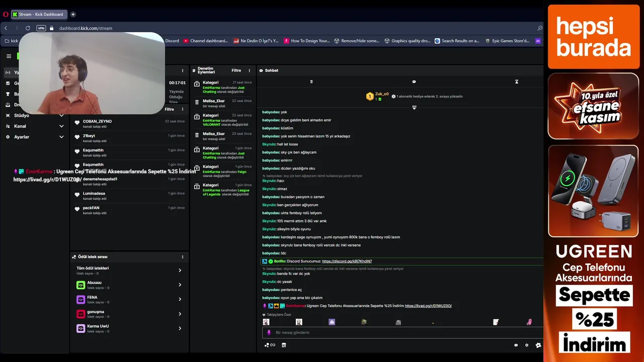Click the red gonuşma reward icon

tap(80, 314)
